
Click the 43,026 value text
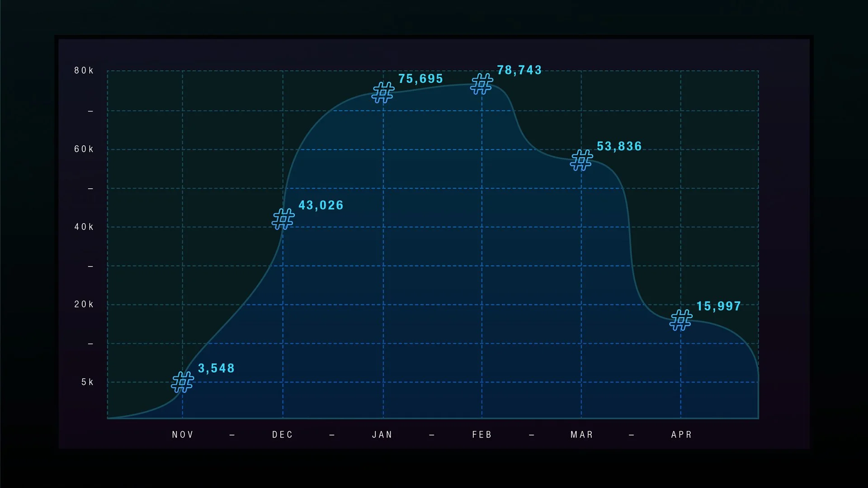point(321,205)
